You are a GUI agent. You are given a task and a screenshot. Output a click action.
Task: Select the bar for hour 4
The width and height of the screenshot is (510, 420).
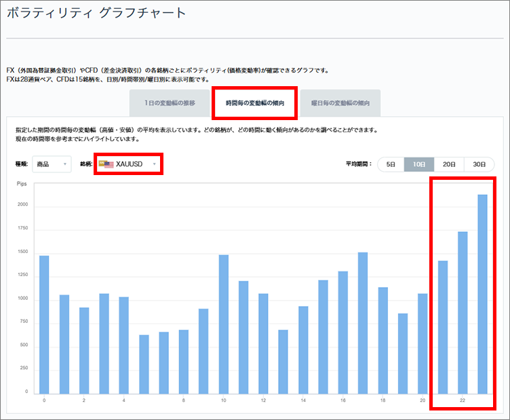pyautogui.click(x=124, y=345)
